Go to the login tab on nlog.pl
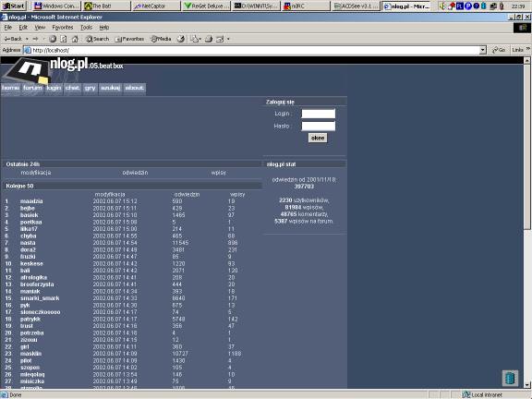The width and height of the screenshot is (532, 399). coord(54,89)
